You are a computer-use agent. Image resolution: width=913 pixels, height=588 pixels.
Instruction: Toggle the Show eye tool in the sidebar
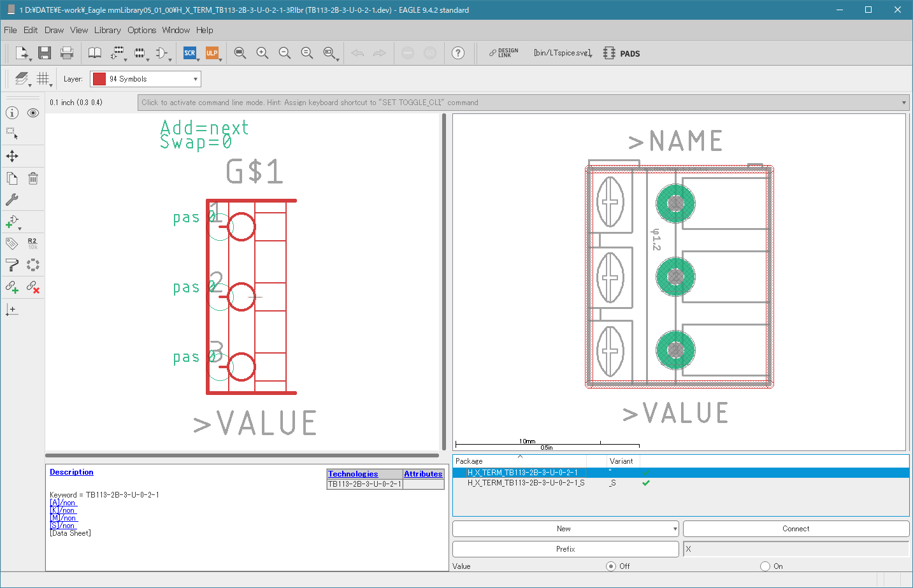33,113
